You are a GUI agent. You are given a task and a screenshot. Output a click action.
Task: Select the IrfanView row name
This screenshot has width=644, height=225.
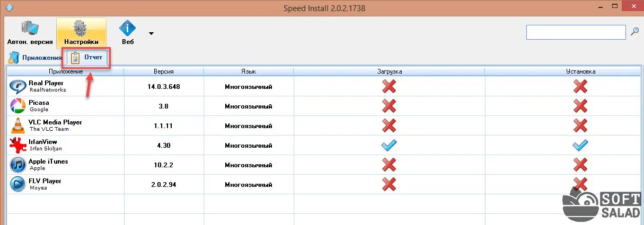(43, 142)
